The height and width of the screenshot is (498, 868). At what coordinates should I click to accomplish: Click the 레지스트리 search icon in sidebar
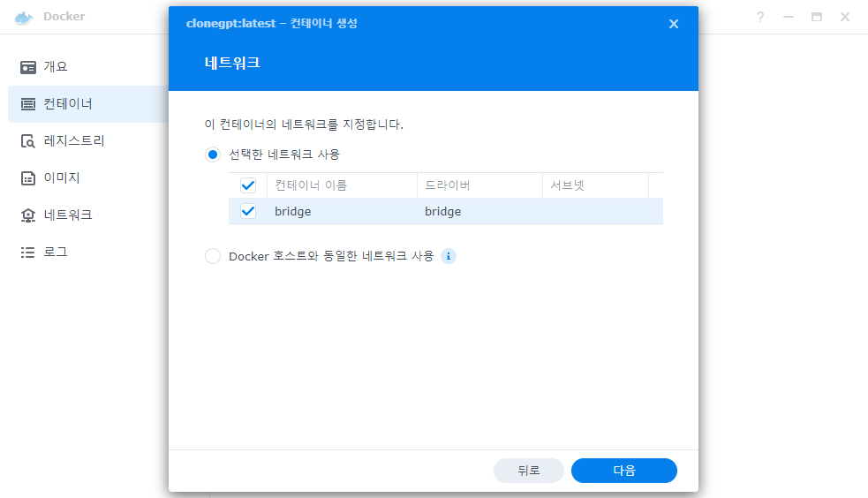tap(28, 141)
